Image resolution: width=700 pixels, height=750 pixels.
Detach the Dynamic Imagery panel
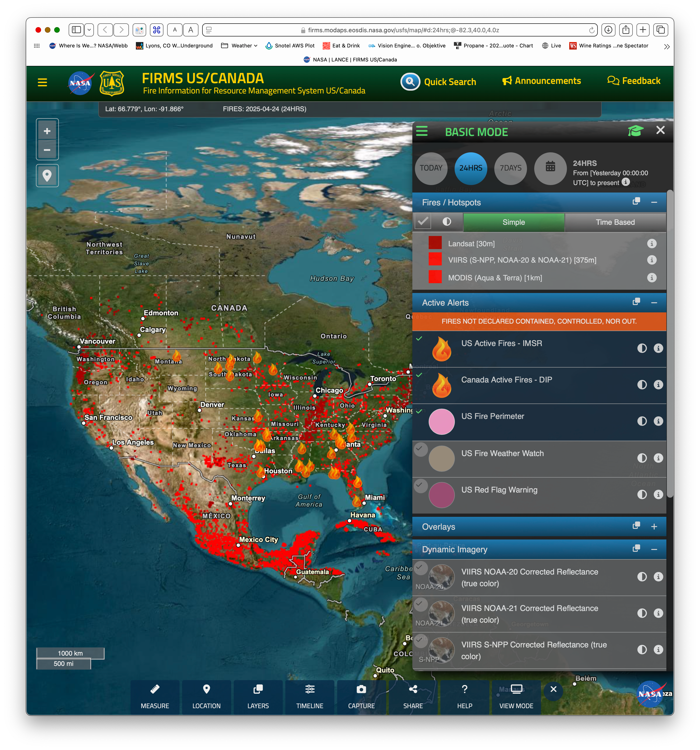[x=636, y=549]
